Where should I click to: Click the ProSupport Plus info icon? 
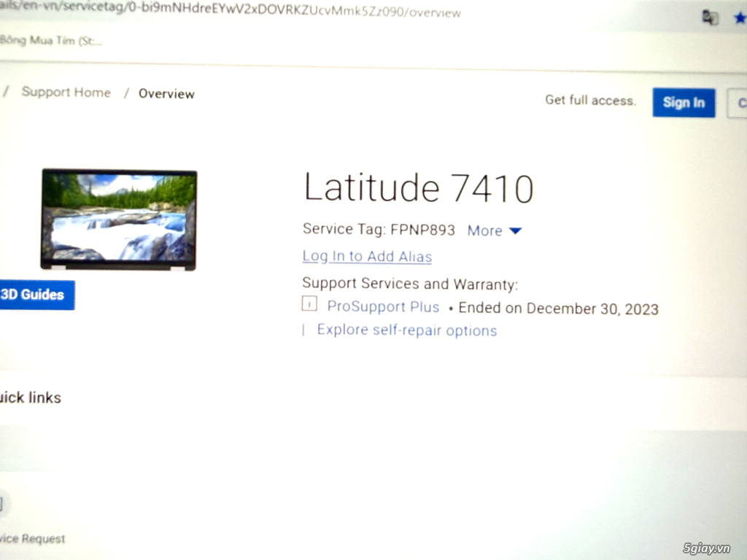click(x=309, y=303)
